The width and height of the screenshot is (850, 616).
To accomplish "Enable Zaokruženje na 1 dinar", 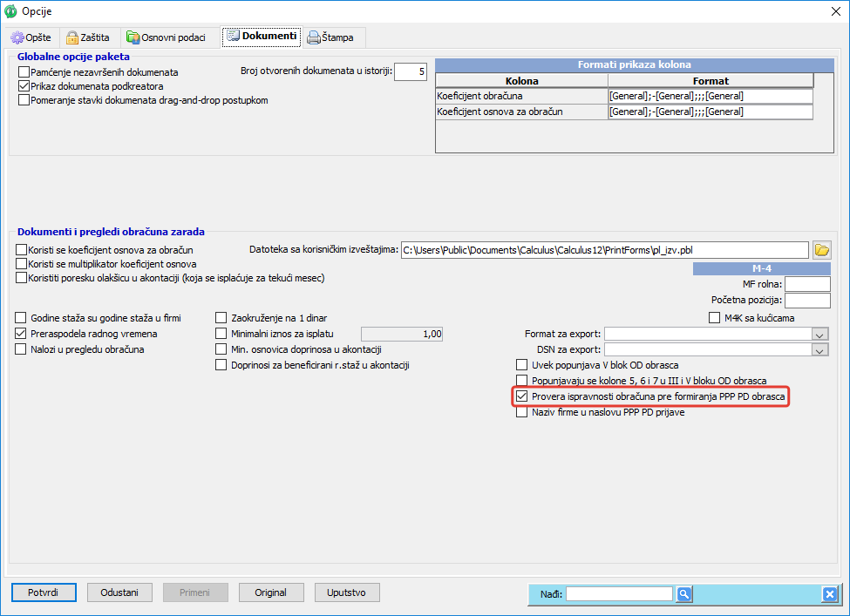I will pos(221,318).
